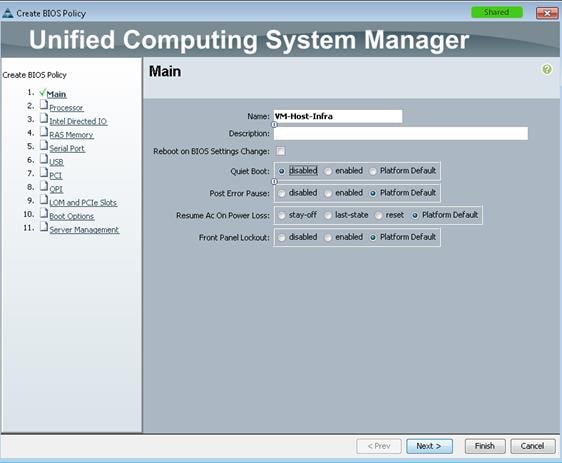Click the page icon beside RAS Memory
This screenshot has width=562, height=463.
[44, 132]
